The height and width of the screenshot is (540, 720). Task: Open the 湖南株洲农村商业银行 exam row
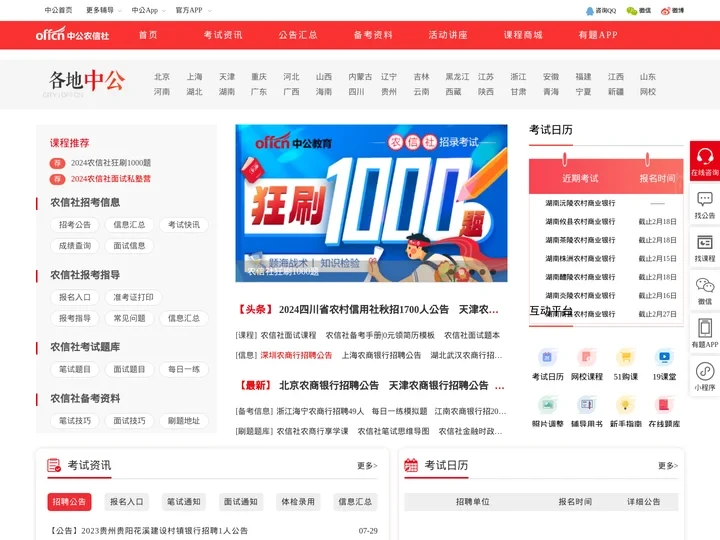606,259
